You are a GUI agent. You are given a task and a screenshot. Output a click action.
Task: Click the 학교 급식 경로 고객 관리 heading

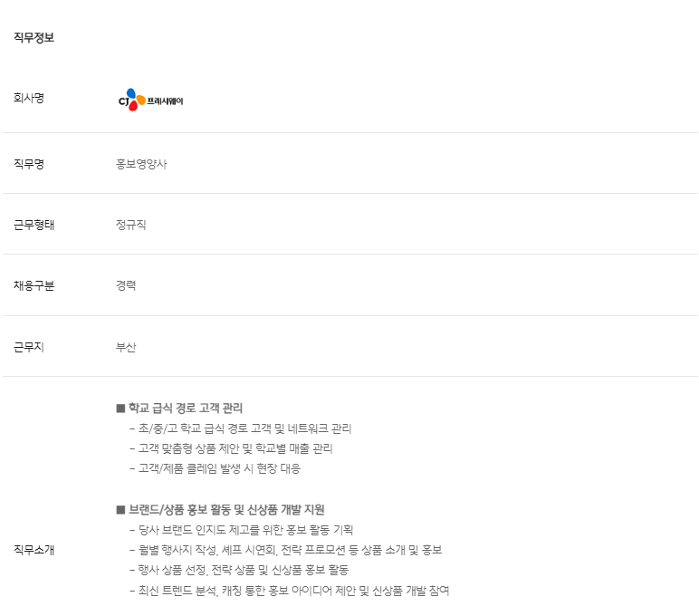(186, 408)
